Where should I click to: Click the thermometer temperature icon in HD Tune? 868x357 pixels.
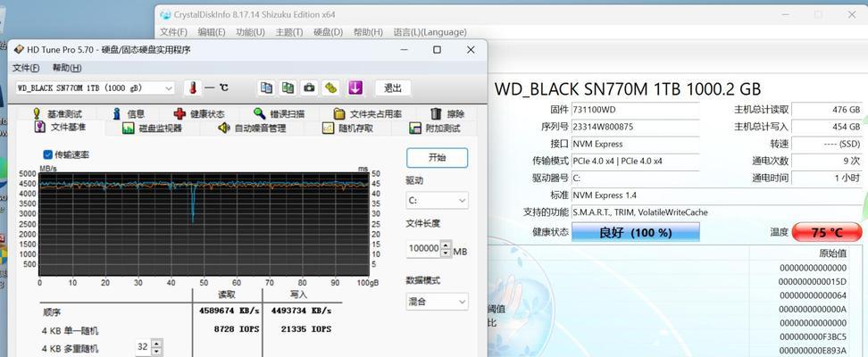pyautogui.click(x=193, y=87)
